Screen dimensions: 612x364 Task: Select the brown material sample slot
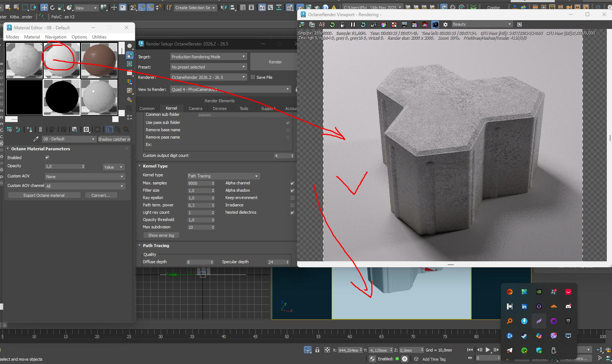pyautogui.click(x=99, y=60)
